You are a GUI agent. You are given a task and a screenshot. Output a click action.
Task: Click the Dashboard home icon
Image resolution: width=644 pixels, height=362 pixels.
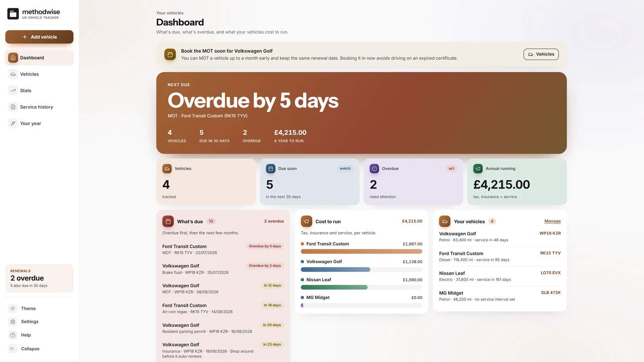coord(13,58)
